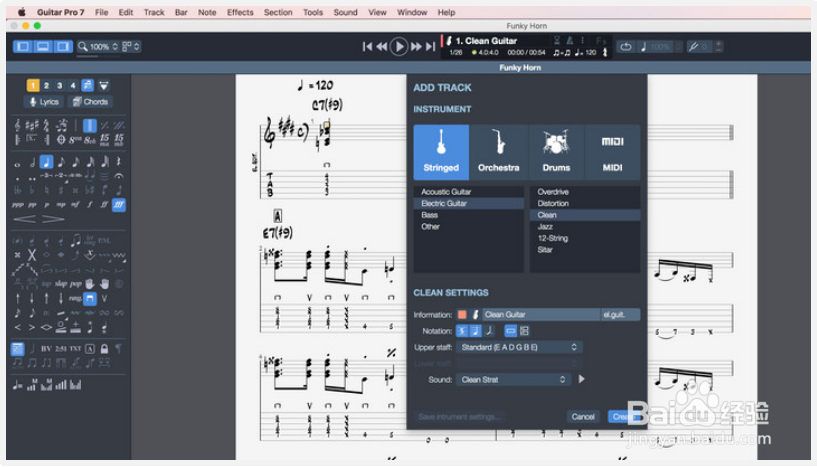Select the MIDI instrument category
817x467 pixels.
coord(612,152)
